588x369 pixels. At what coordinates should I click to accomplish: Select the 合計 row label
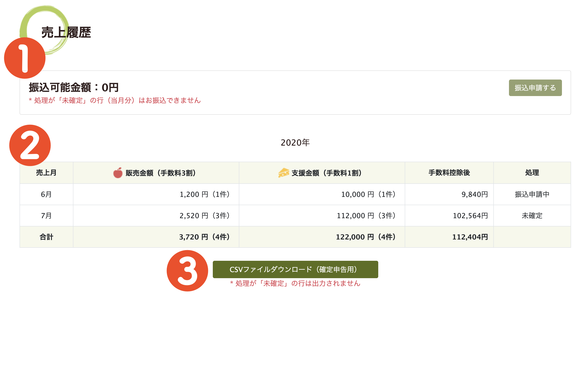pos(46,237)
